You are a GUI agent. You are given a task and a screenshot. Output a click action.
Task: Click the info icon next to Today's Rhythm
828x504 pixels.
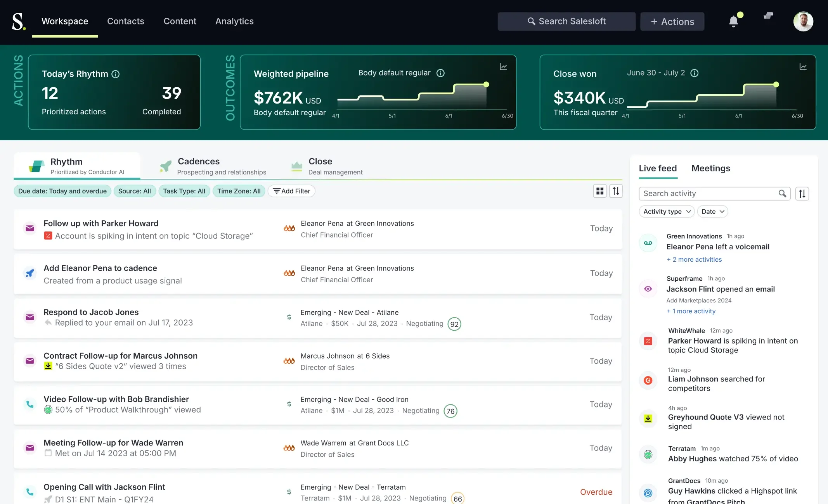tap(116, 74)
